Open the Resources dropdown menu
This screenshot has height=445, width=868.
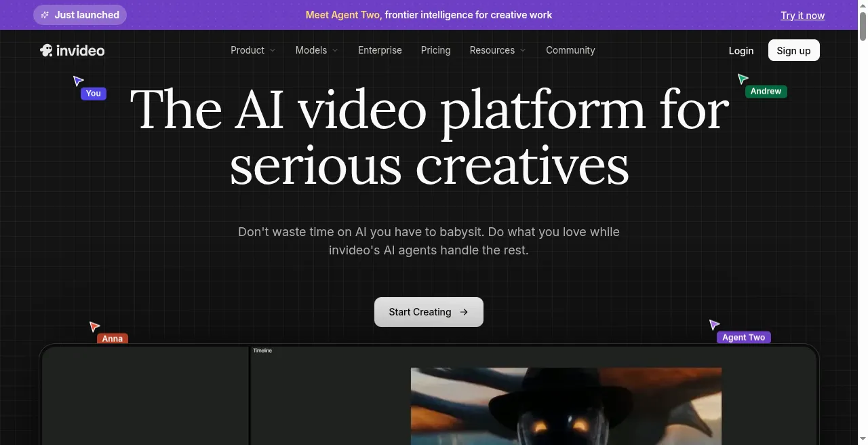tap(498, 50)
